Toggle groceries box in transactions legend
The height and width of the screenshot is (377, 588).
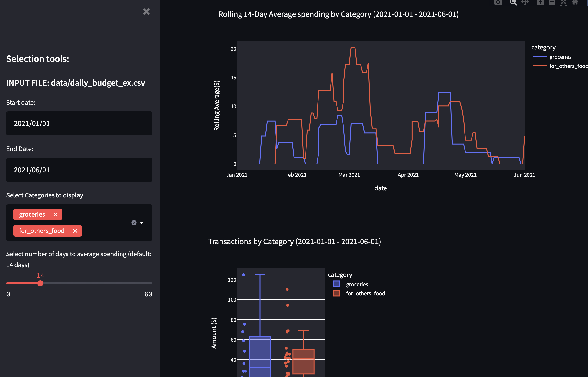pyautogui.click(x=357, y=284)
